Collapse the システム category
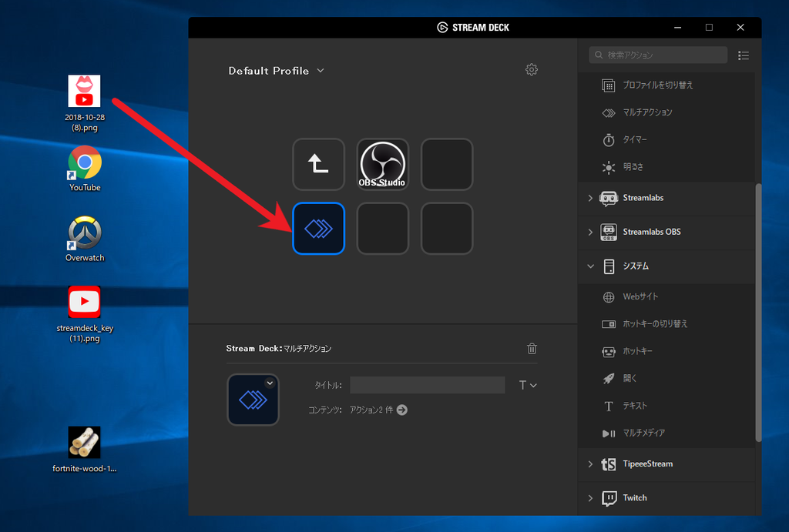The width and height of the screenshot is (789, 532). (x=590, y=266)
